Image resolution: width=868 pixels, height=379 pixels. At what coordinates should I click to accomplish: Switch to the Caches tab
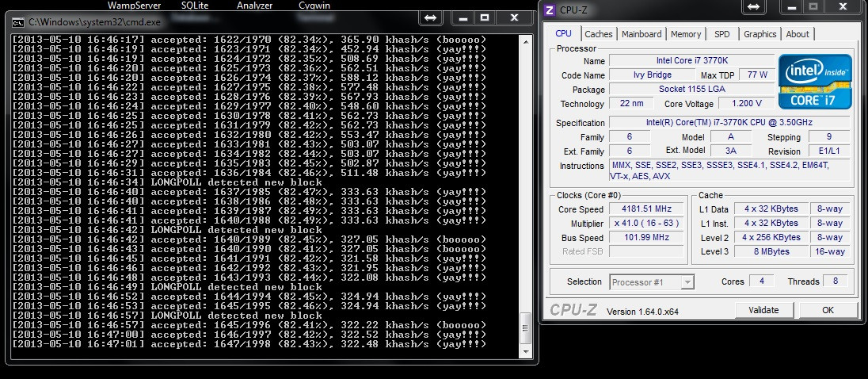599,34
